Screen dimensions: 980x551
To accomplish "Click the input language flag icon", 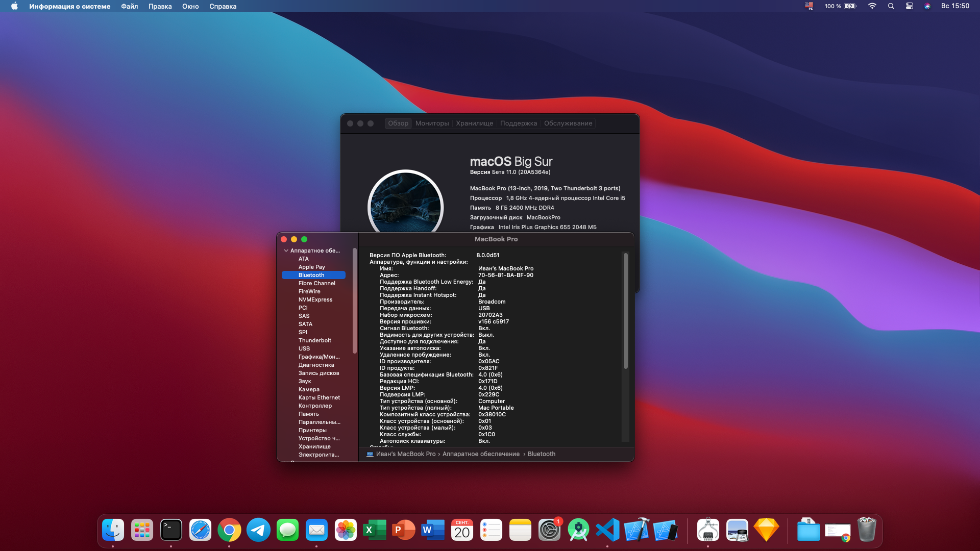I will [x=809, y=6].
